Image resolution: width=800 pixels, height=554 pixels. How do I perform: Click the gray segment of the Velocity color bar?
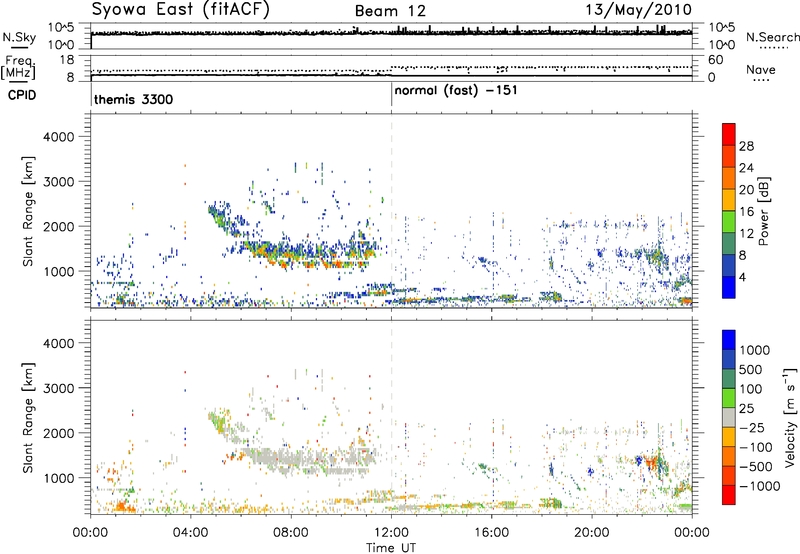point(729,417)
